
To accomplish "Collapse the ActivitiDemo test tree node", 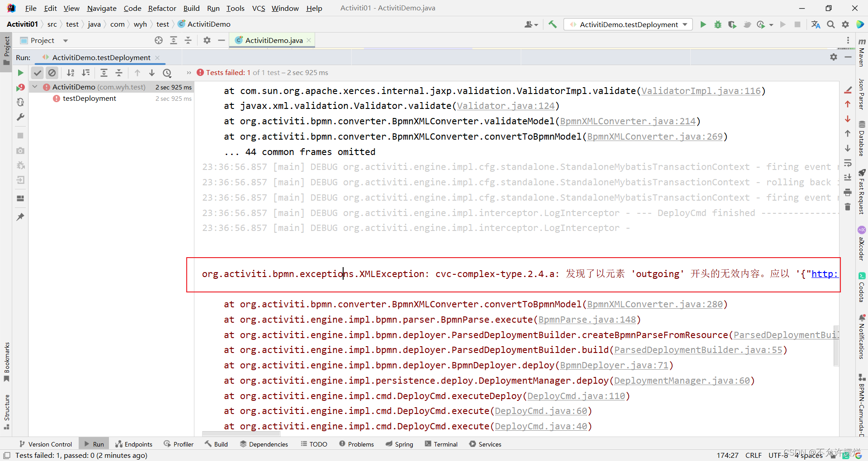I will pyautogui.click(x=35, y=86).
